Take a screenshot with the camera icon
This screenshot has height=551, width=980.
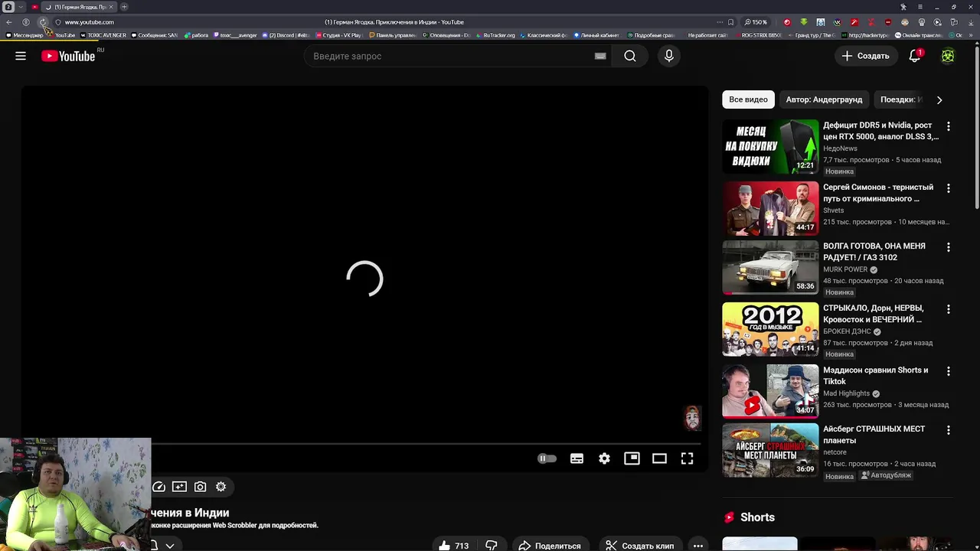200,487
